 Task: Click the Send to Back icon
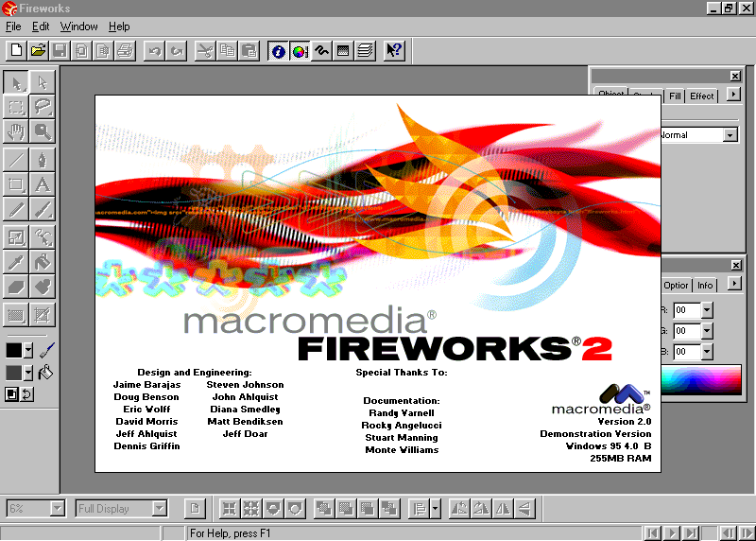point(389,509)
